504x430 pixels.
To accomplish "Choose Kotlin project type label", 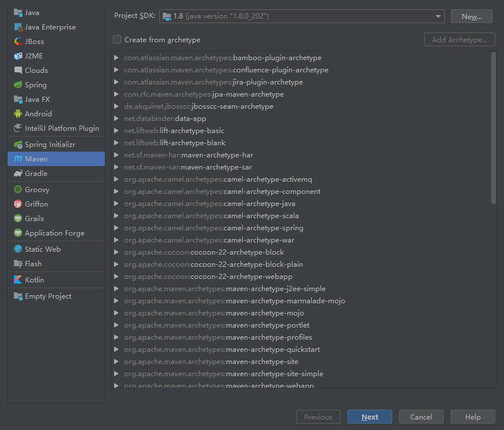I will (34, 280).
